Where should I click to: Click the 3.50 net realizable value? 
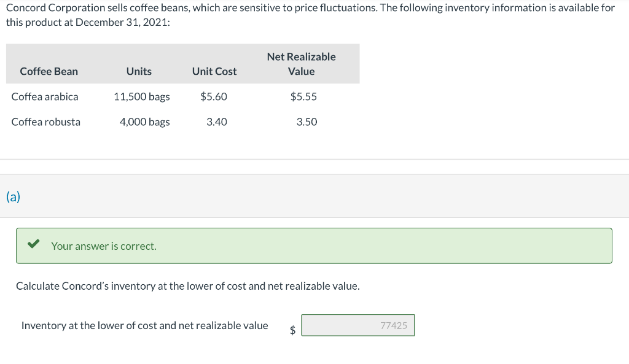[307, 122]
